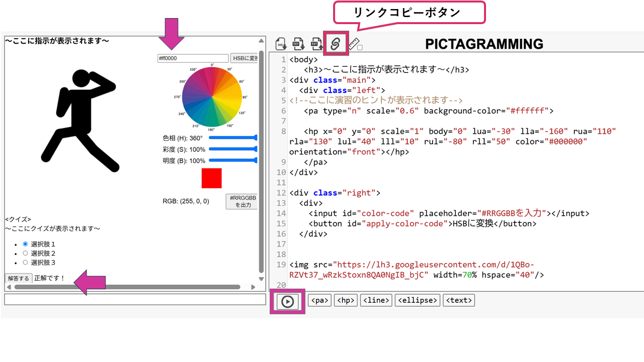Select radio option 選択肢２
Image resolution: width=644 pixels, height=362 pixels.
(25, 253)
